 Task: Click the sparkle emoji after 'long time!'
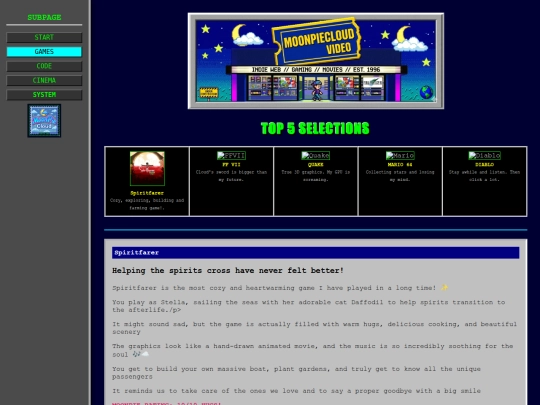point(444,288)
